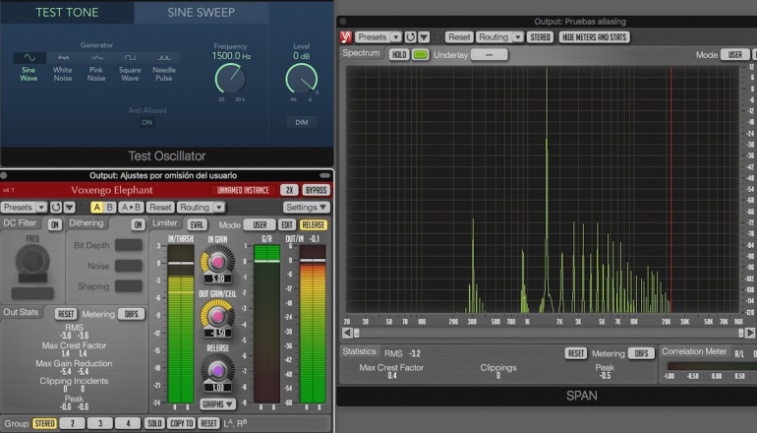Open the Routing dropdown in Elephant
This screenshot has height=433, width=757.
coord(201,207)
